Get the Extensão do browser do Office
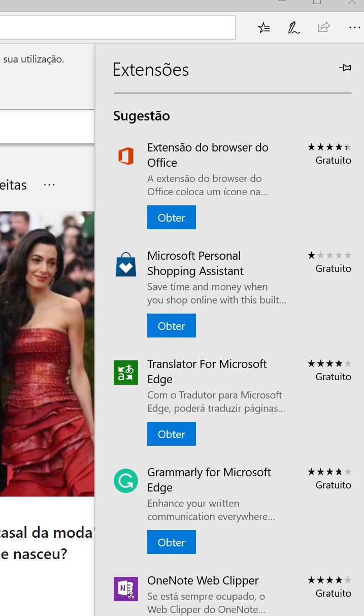Image resolution: width=364 pixels, height=616 pixels. (x=172, y=218)
